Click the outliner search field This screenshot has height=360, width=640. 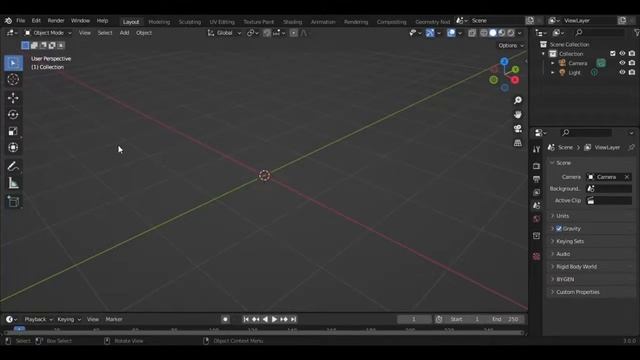coord(599,33)
